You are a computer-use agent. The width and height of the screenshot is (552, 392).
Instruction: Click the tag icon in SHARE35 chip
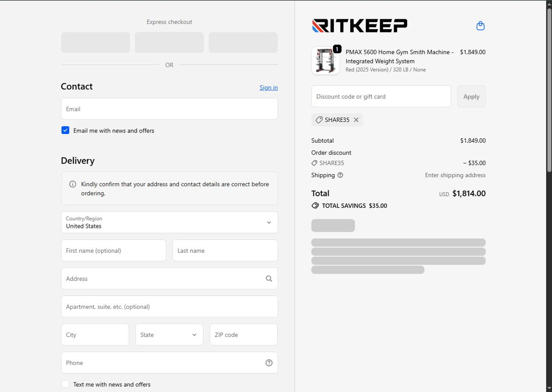pyautogui.click(x=319, y=120)
